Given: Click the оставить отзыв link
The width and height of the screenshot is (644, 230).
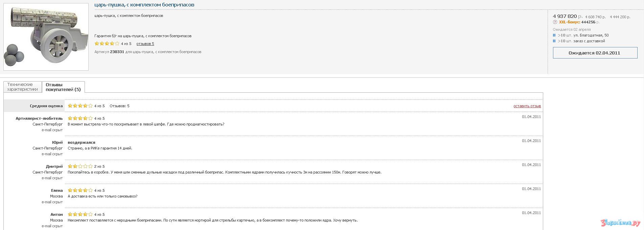Looking at the screenshot, I should pos(527,106).
